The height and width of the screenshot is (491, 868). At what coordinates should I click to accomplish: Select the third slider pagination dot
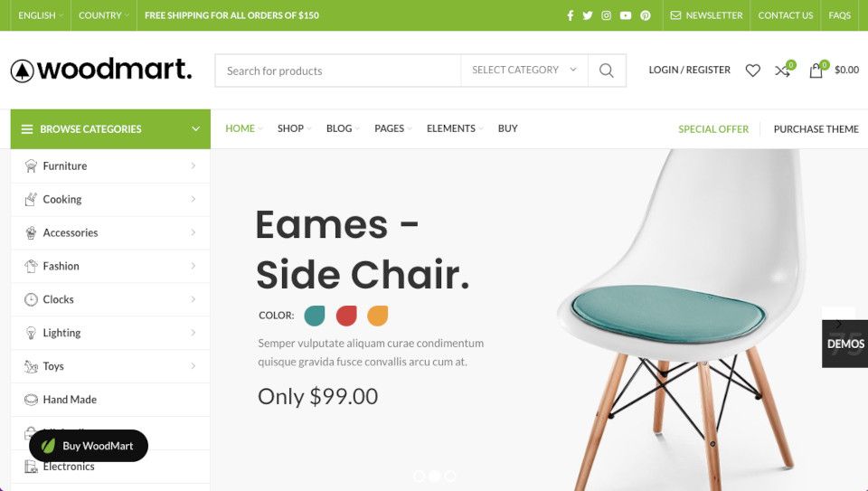[450, 476]
